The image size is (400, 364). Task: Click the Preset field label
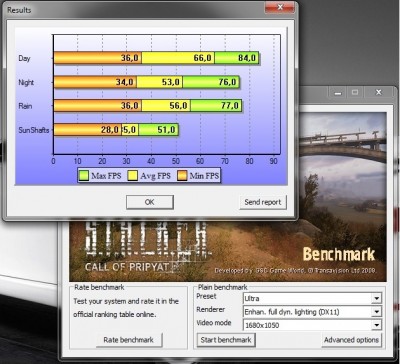point(206,296)
